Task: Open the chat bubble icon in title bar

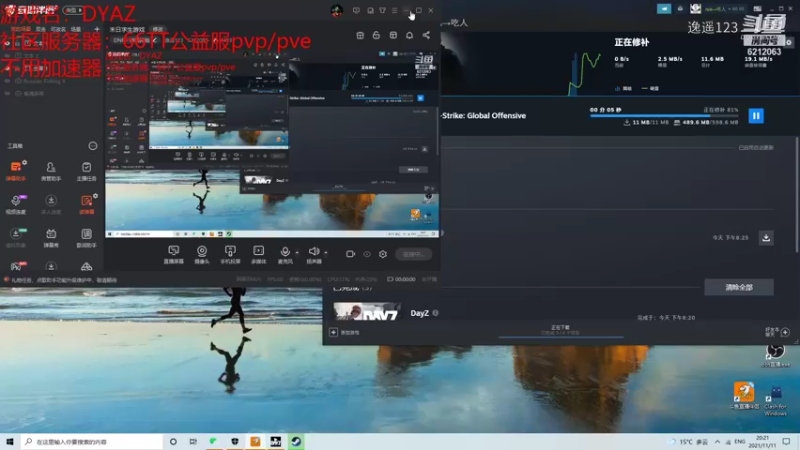Action: coord(356,10)
